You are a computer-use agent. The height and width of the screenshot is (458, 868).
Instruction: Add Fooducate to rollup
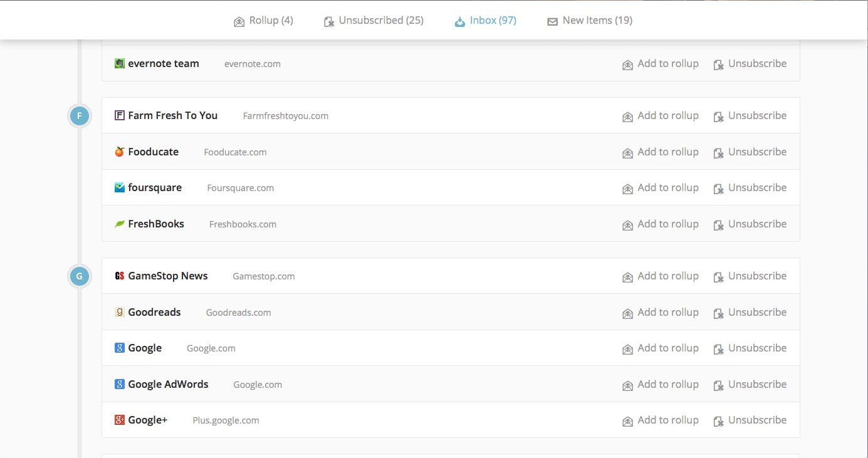click(x=661, y=152)
